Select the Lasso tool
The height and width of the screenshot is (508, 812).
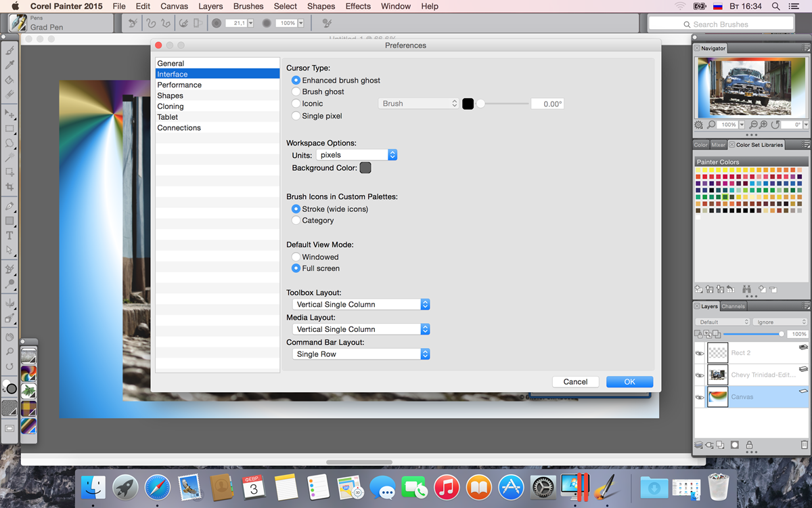9,143
